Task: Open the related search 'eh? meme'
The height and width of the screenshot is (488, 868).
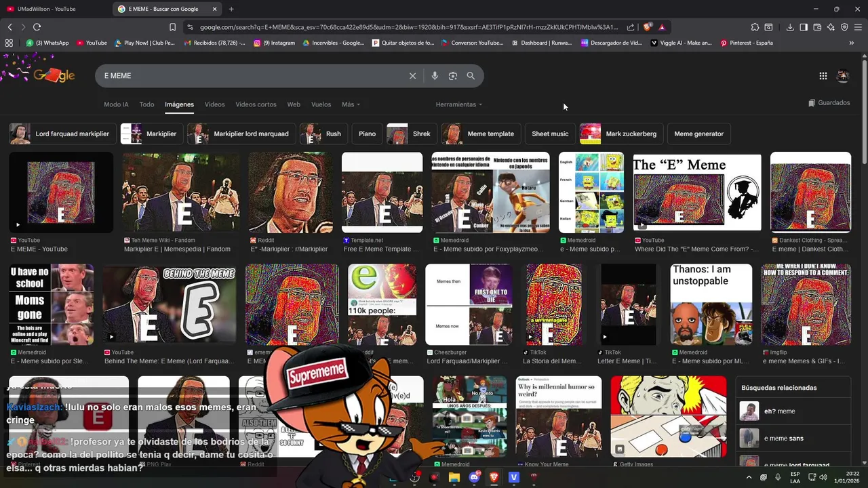Action: (x=793, y=411)
